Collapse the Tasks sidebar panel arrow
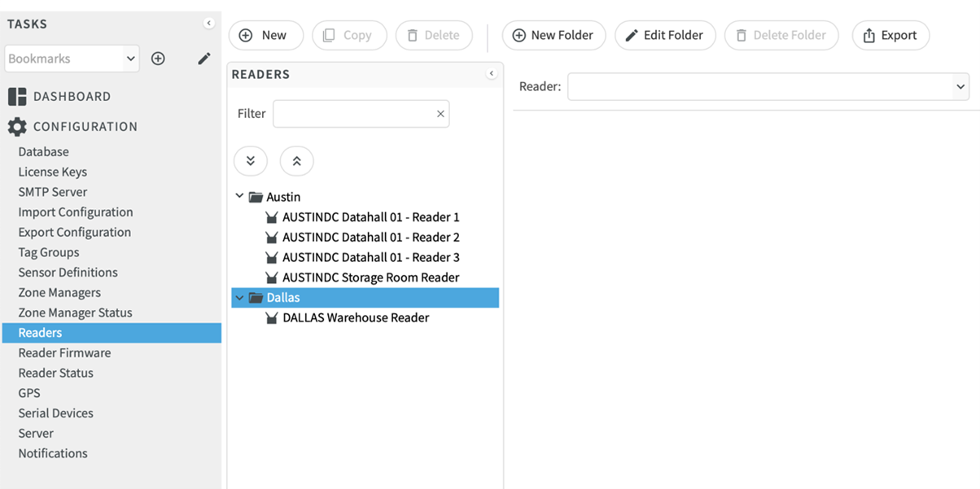 208,24
